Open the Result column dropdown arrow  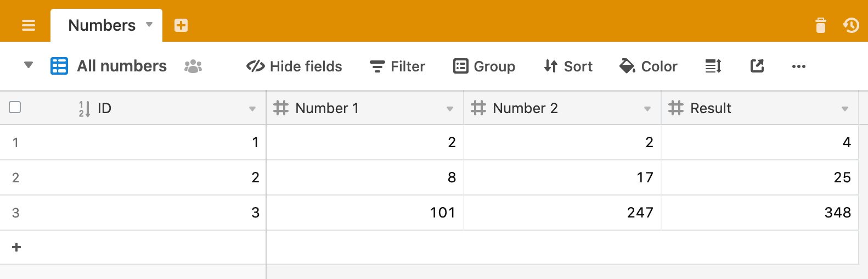(x=845, y=109)
